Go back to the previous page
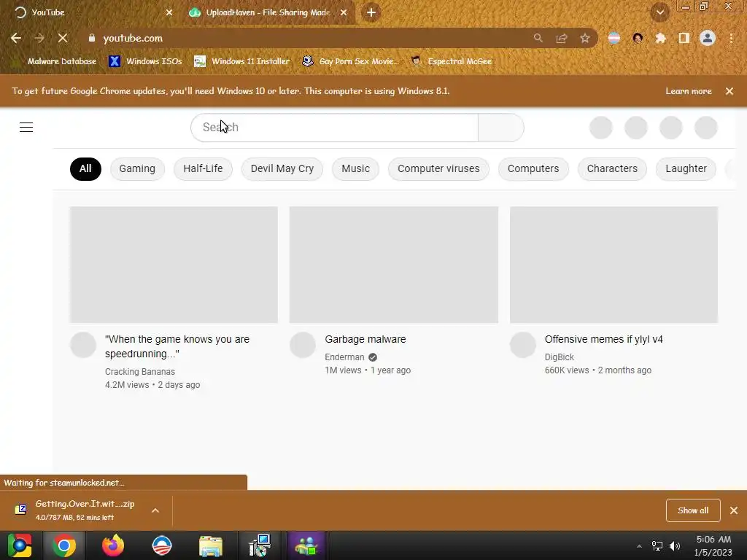The width and height of the screenshot is (747, 560). coord(16,38)
